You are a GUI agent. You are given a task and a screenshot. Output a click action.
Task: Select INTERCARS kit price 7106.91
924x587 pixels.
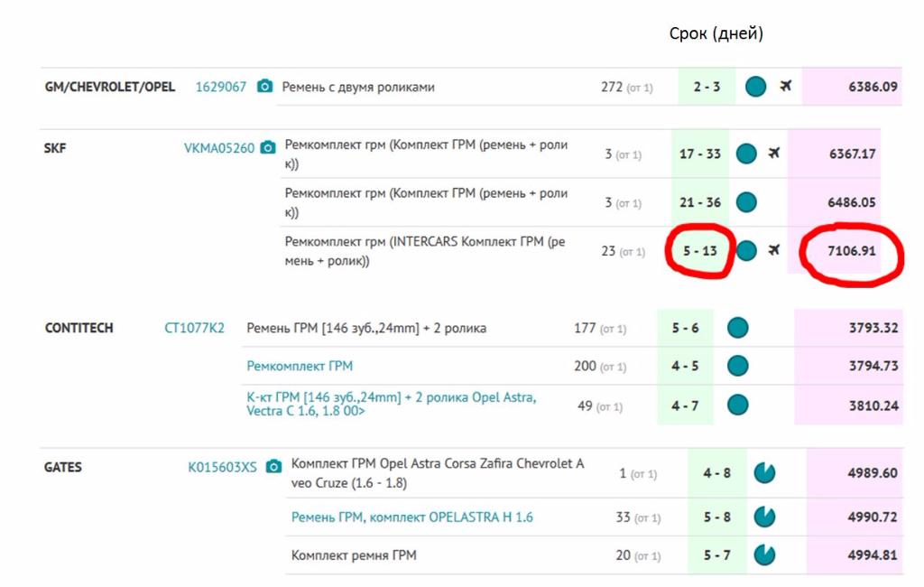coord(852,251)
